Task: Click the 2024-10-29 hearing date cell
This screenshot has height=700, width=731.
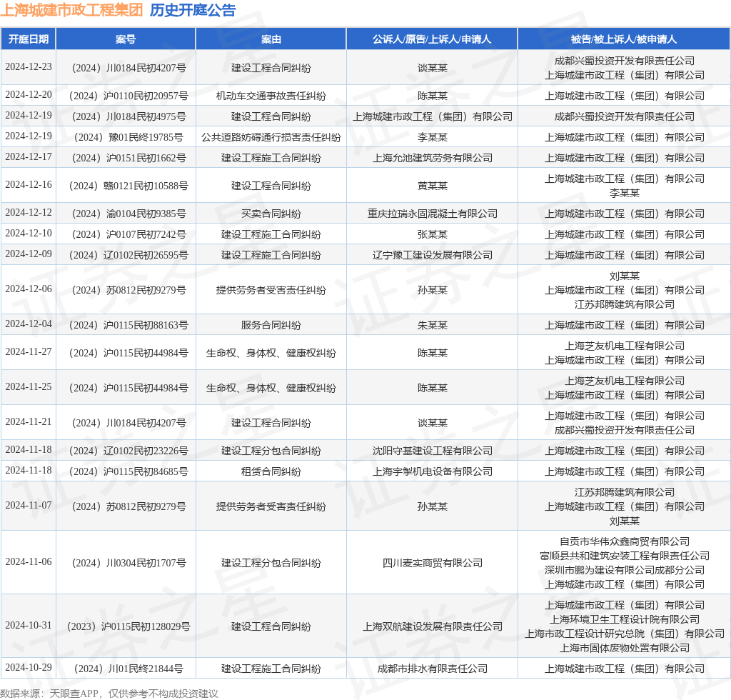Action: (29, 668)
